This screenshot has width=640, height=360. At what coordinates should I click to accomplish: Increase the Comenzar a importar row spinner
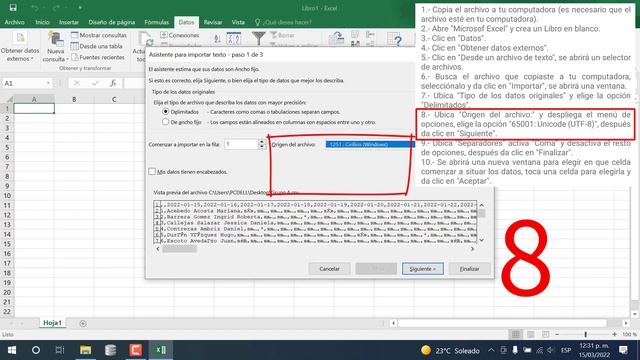click(x=262, y=142)
